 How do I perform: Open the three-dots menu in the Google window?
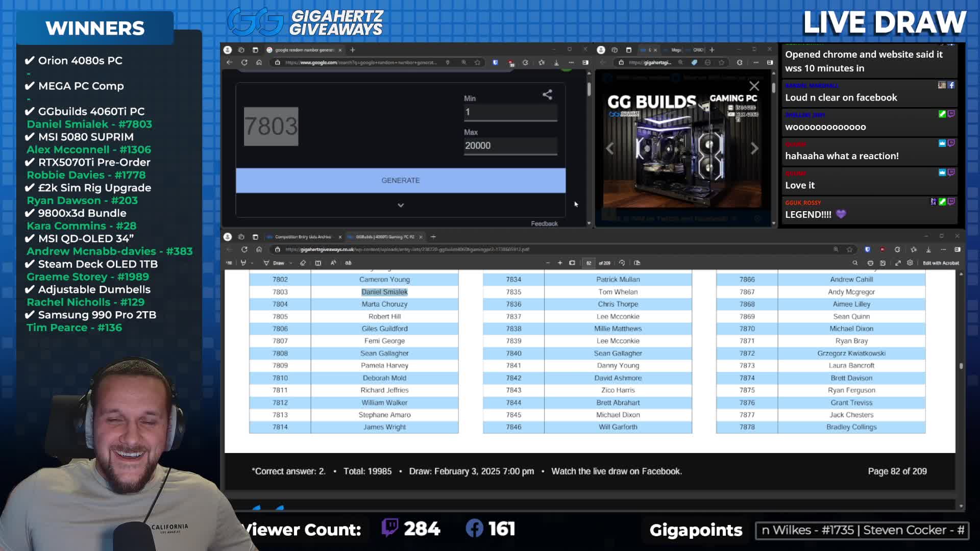pyautogui.click(x=571, y=62)
